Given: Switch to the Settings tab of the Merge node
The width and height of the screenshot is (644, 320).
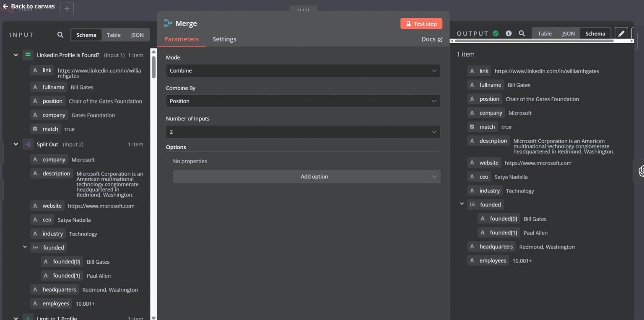Looking at the screenshot, I should [224, 39].
